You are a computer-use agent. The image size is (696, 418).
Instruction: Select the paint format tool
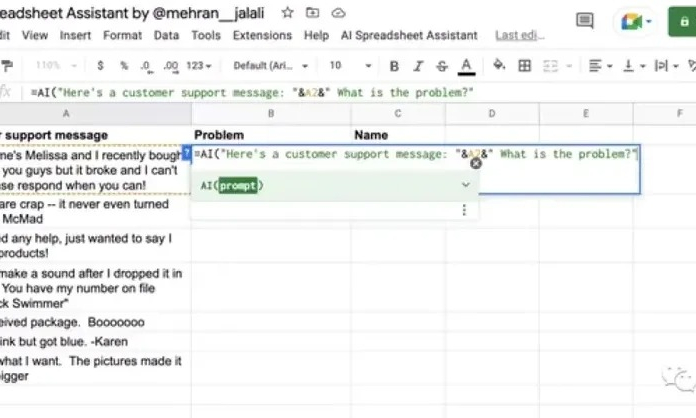click(x=7, y=66)
